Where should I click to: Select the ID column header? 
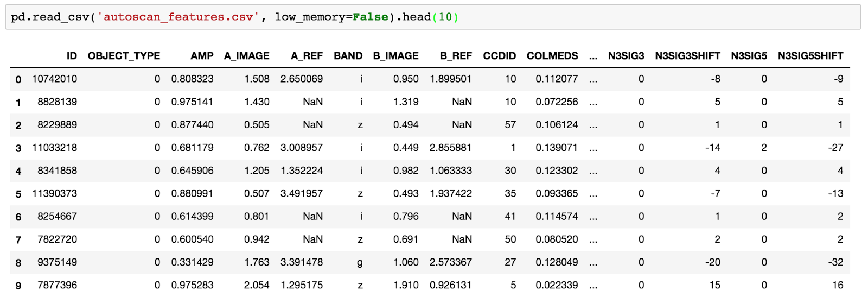tap(72, 56)
